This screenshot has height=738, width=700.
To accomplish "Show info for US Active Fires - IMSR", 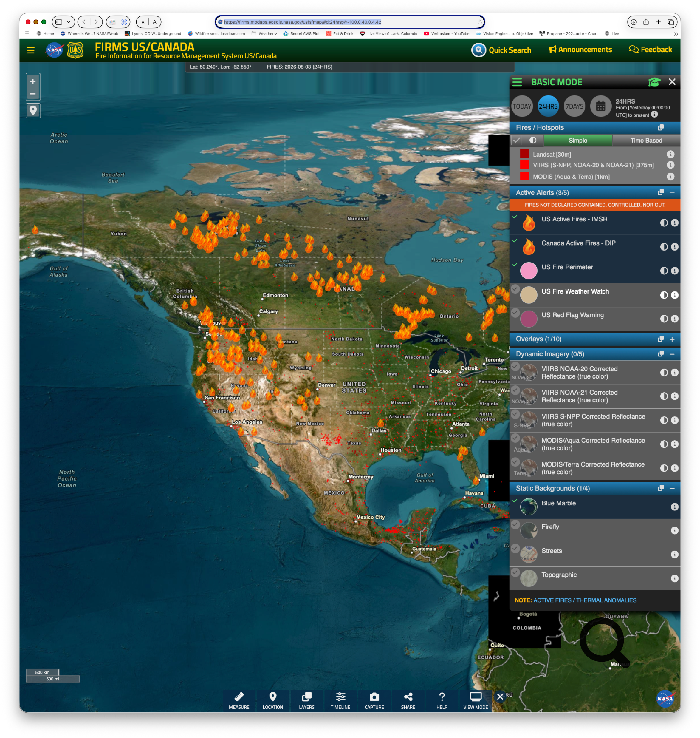I will tap(674, 223).
